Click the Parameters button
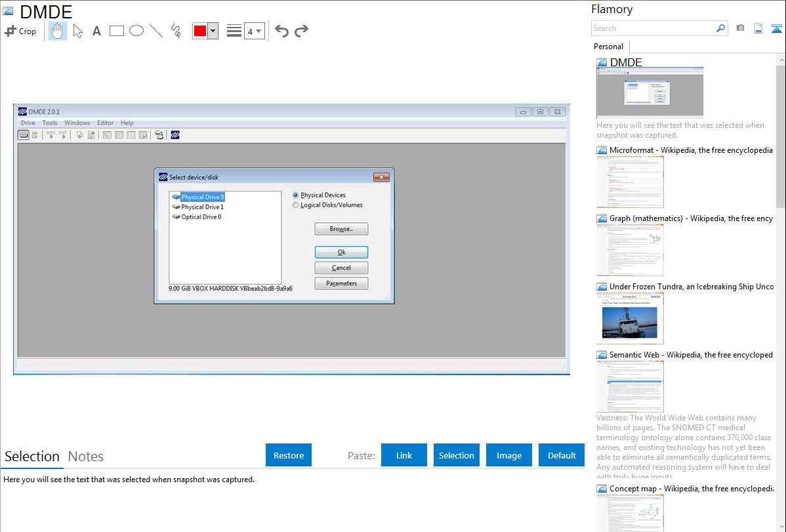This screenshot has width=786, height=532. click(341, 283)
